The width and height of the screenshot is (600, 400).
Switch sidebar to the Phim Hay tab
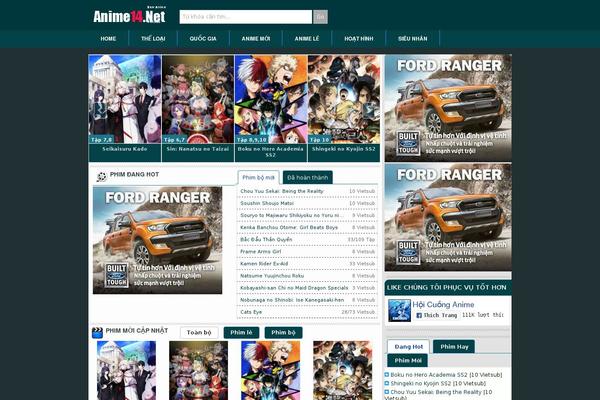(454, 347)
